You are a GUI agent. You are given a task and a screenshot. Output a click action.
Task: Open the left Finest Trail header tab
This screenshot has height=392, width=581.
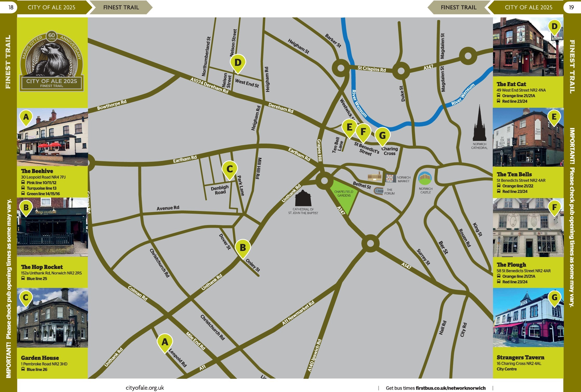coord(121,7)
